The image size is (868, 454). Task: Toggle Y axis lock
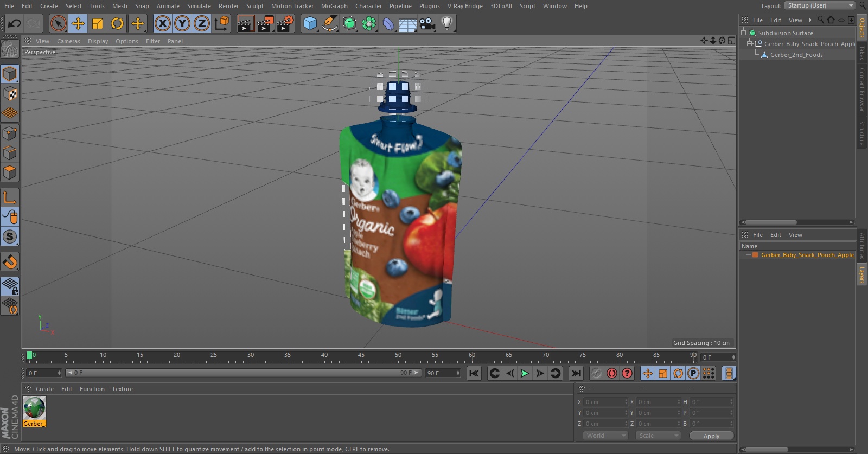[x=182, y=23]
